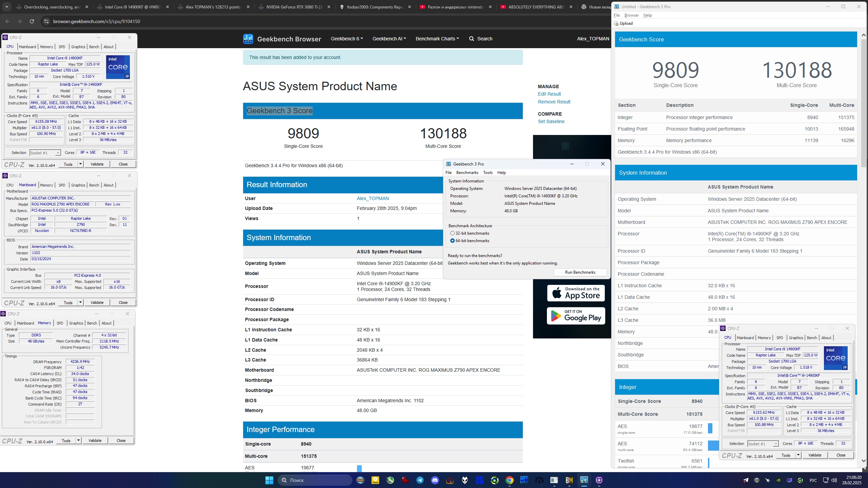Click the РУС language indicator in tray
The width and height of the screenshot is (868, 488).
pyautogui.click(x=813, y=480)
